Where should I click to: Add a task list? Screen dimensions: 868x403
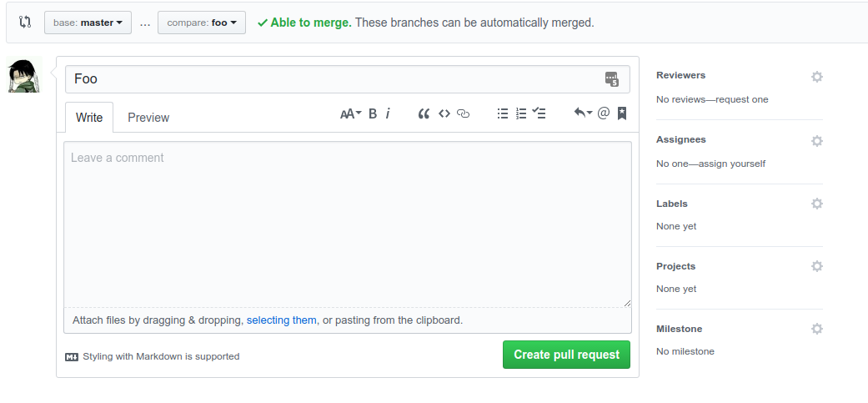(x=539, y=113)
